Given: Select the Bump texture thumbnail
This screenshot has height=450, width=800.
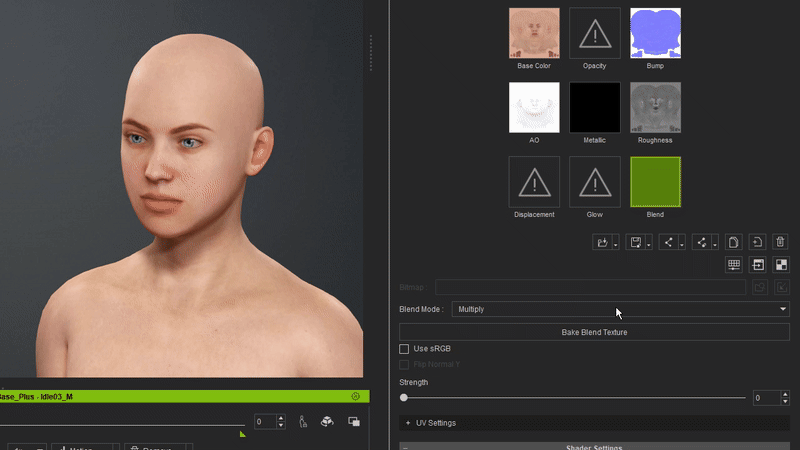Looking at the screenshot, I should pyautogui.click(x=655, y=33).
